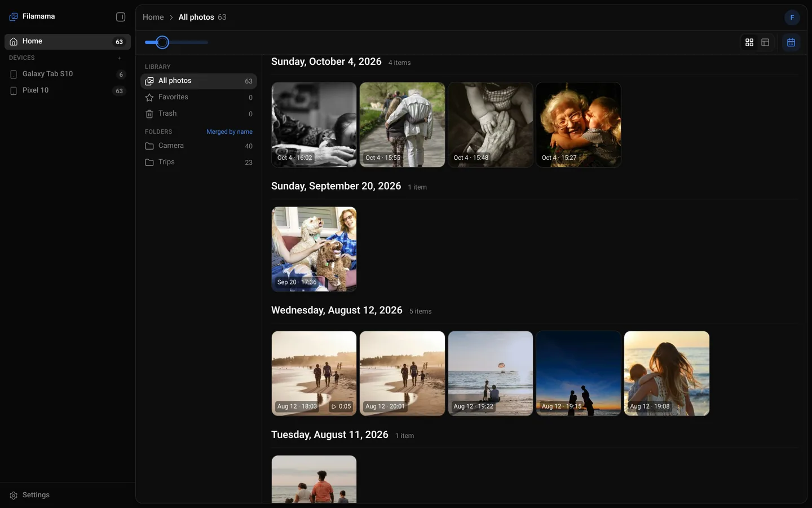Select All photos in Library
Viewport: 812px width, 508px height.
198,81
